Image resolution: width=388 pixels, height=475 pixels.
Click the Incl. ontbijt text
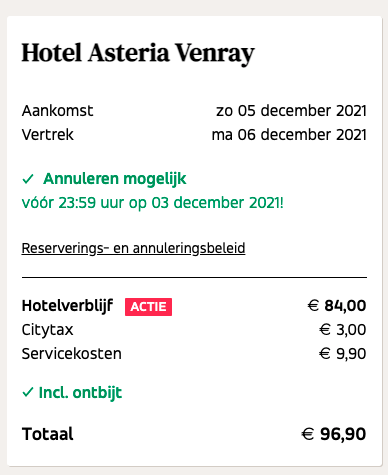[x=80, y=393]
